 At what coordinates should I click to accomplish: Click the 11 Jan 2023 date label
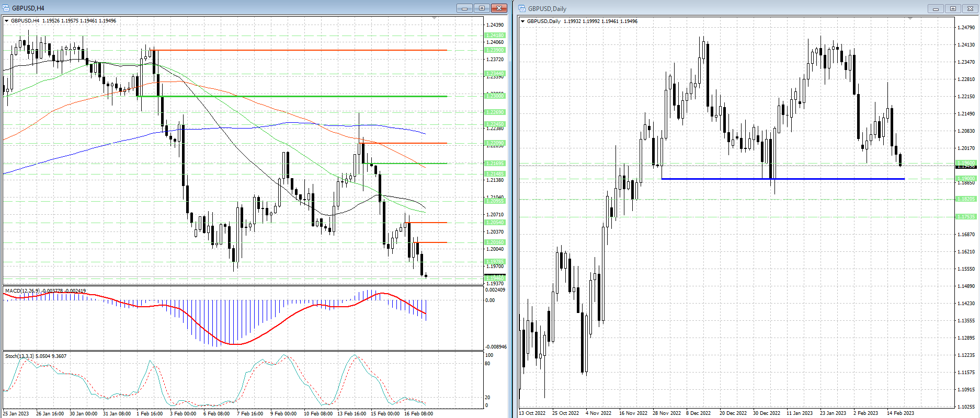[800, 413]
